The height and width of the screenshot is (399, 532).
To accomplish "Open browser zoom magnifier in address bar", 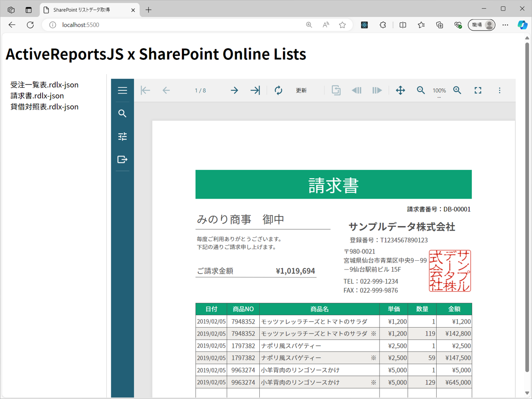I will point(309,25).
